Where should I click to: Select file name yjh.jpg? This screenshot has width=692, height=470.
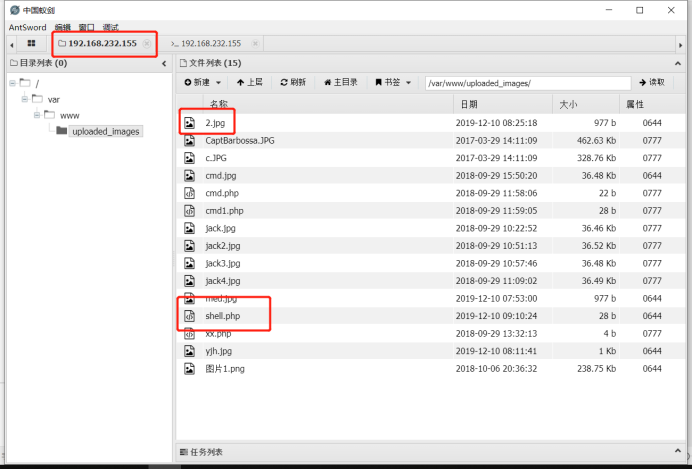click(x=218, y=351)
